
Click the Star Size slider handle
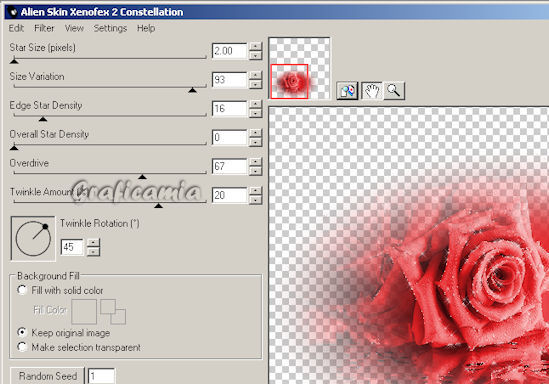click(14, 61)
